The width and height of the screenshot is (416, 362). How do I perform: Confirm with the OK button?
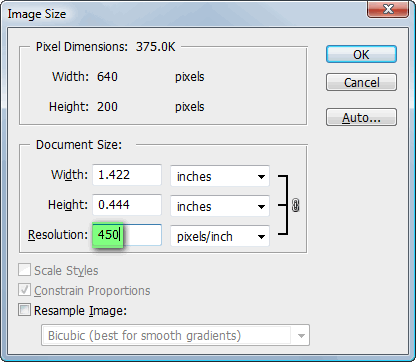361,54
